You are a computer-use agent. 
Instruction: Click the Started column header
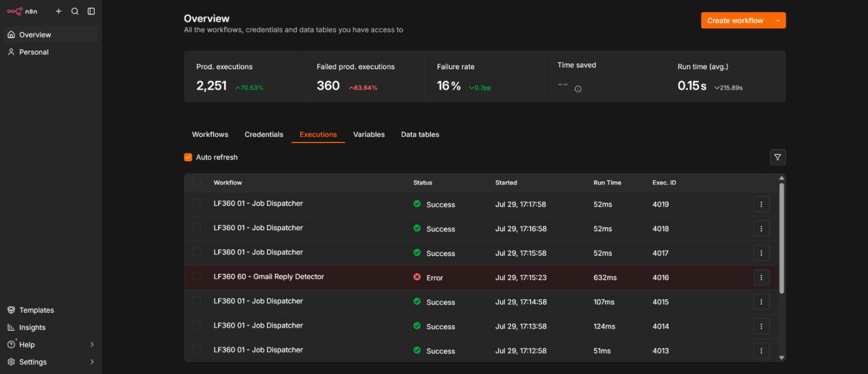click(506, 182)
